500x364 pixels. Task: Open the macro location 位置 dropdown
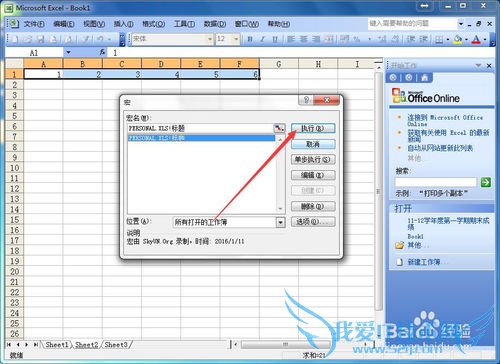tap(281, 222)
